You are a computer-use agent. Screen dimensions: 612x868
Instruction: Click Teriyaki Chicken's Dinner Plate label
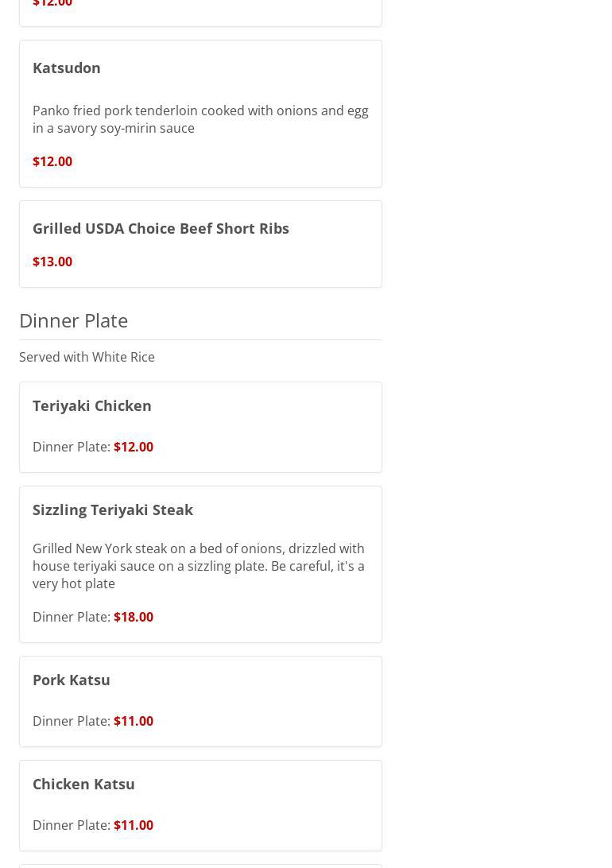pos(71,447)
